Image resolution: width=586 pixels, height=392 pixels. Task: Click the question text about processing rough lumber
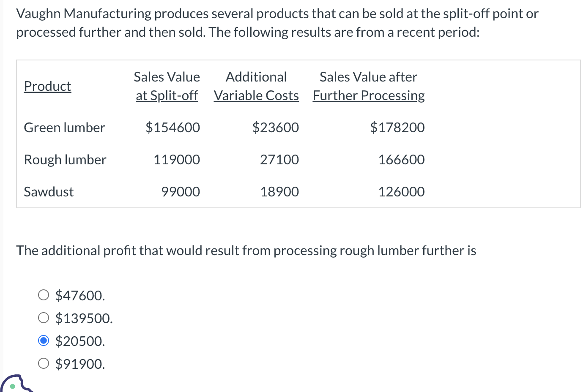pos(246,250)
